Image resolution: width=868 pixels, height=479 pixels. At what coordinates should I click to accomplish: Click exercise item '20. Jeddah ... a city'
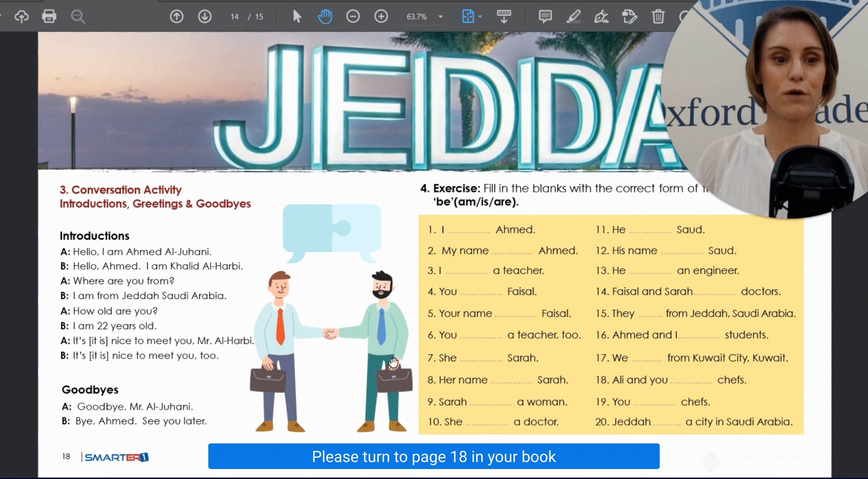(x=694, y=422)
